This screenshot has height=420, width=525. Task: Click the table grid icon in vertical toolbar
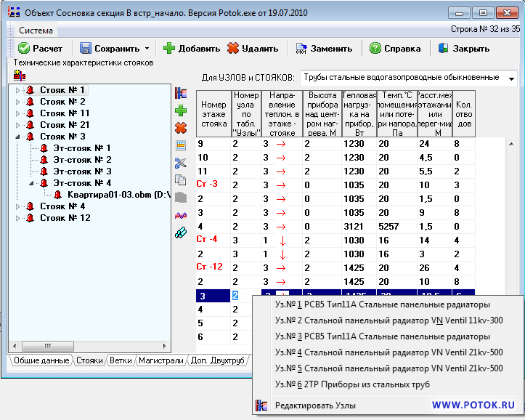click(x=181, y=145)
